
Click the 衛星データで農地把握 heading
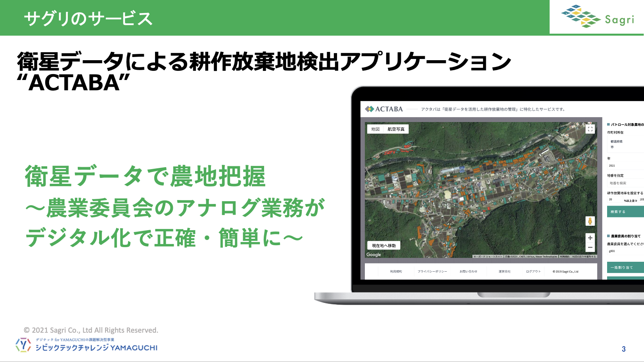(145, 176)
